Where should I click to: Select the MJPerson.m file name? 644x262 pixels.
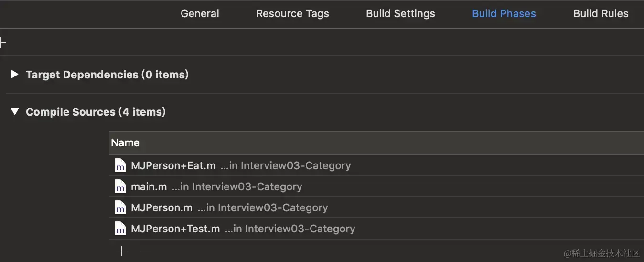(161, 208)
